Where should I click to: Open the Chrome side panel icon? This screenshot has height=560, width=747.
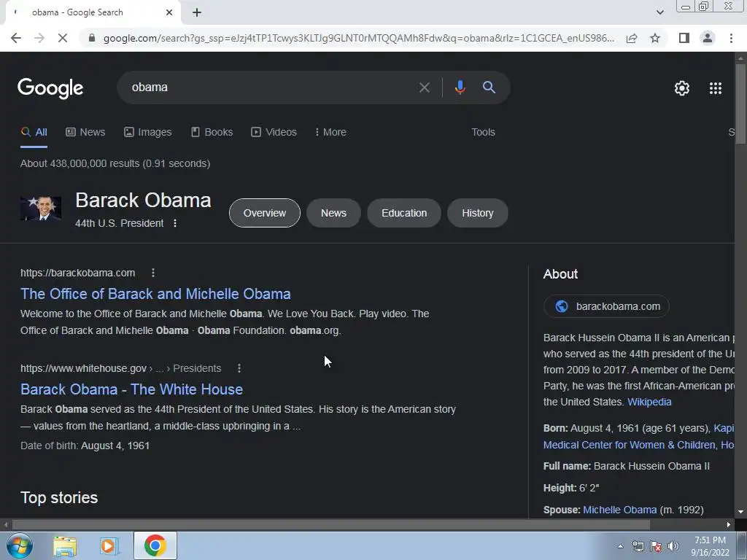click(684, 38)
